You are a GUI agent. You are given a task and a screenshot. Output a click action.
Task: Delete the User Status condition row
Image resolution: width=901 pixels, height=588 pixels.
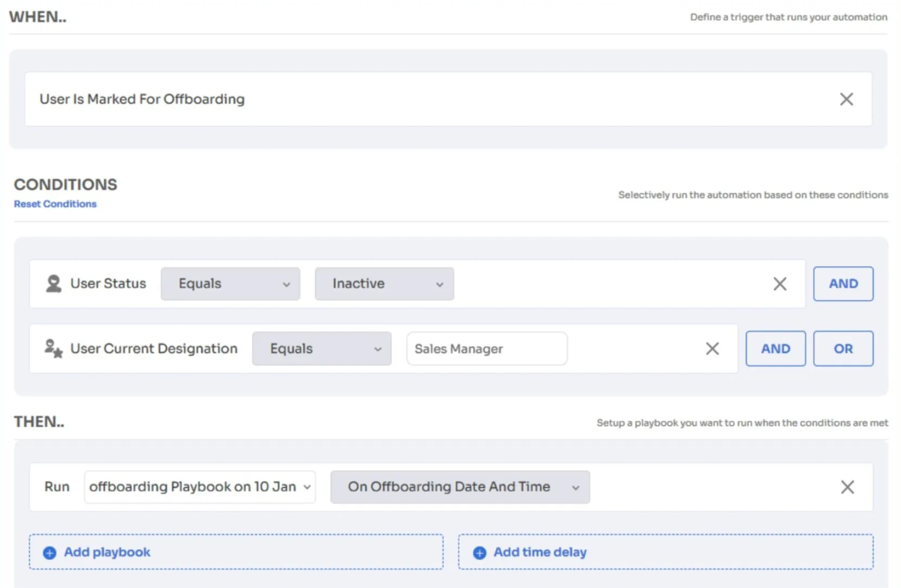tap(780, 284)
